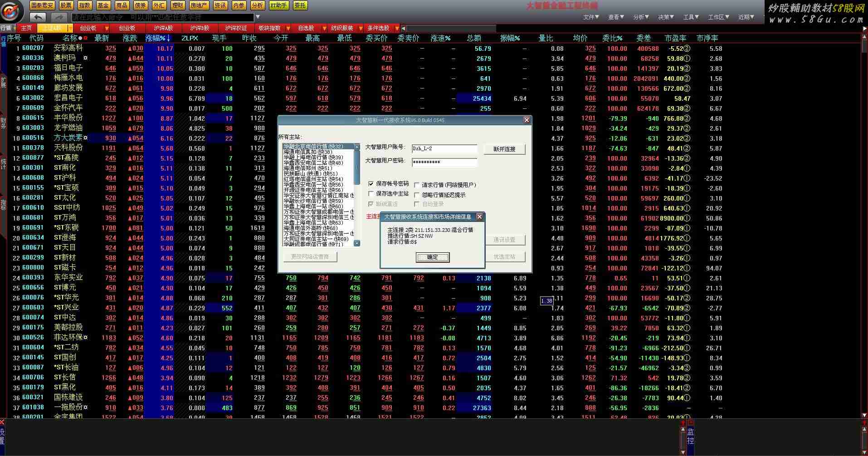Expand the 创业板 tab dropdown arrow

(x=107, y=28)
